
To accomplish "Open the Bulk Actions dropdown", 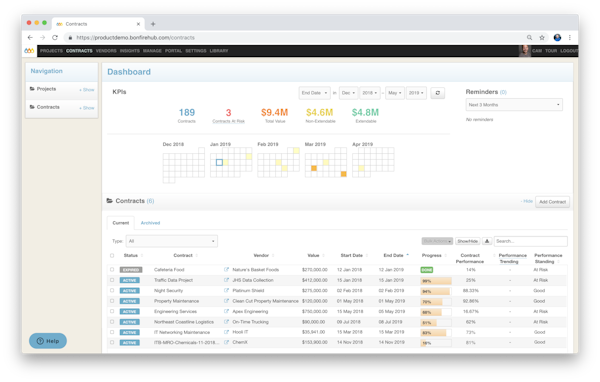I will click(437, 241).
